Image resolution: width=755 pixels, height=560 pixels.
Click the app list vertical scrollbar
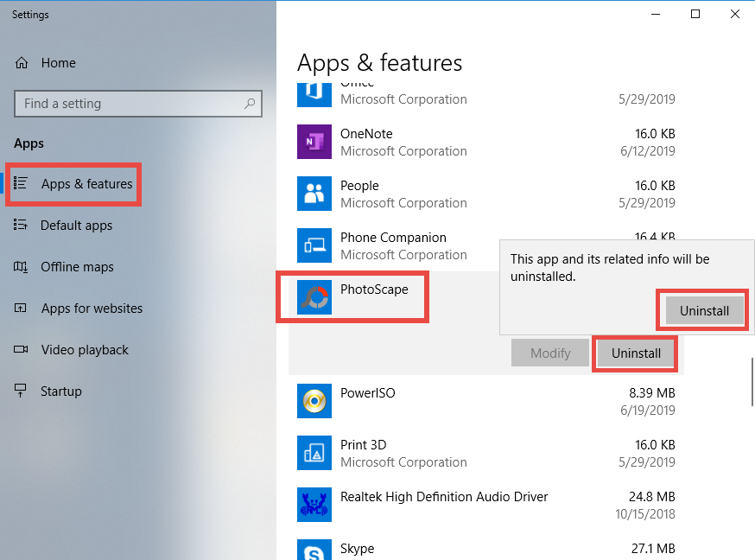(752, 382)
